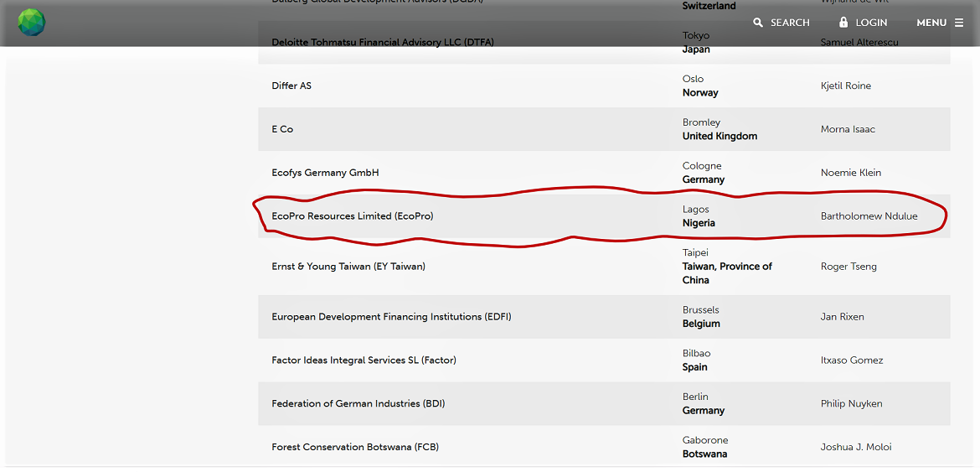Select Ecofys Germany GmbH entry
Image resolution: width=980 pixels, height=472 pixels.
326,173
